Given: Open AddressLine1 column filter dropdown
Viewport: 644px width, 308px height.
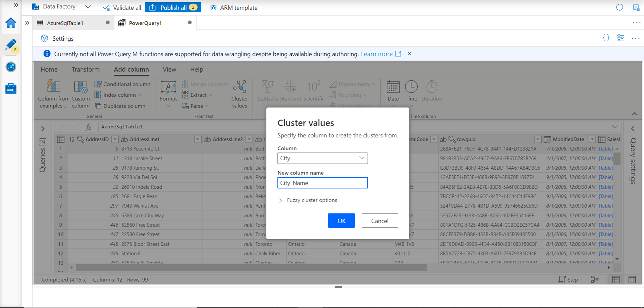Looking at the screenshot, I should [198, 139].
